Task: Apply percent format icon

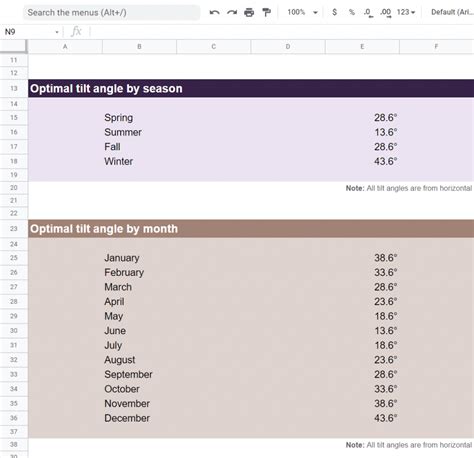Action: (x=351, y=12)
